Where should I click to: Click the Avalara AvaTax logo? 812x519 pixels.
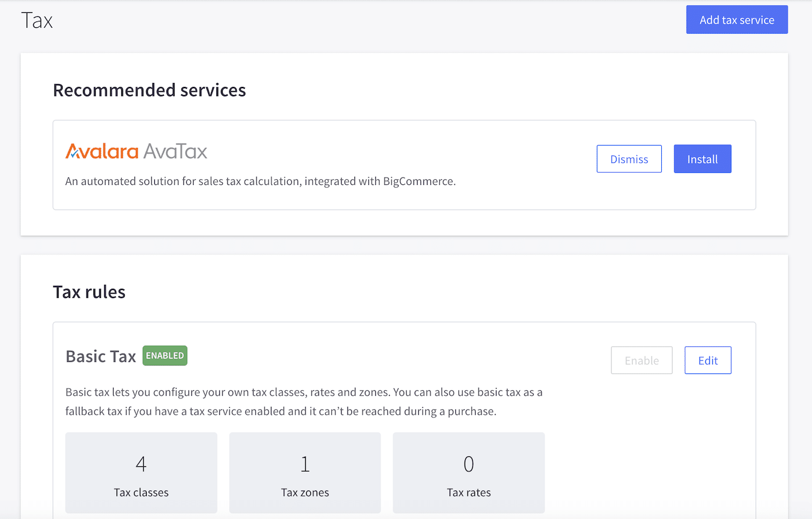(x=136, y=151)
